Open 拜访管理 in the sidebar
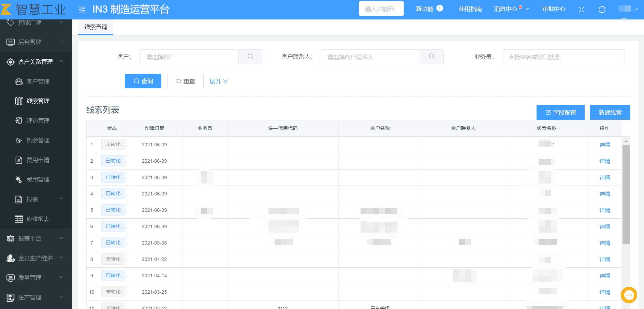This screenshot has height=309, width=644. pyautogui.click(x=38, y=121)
